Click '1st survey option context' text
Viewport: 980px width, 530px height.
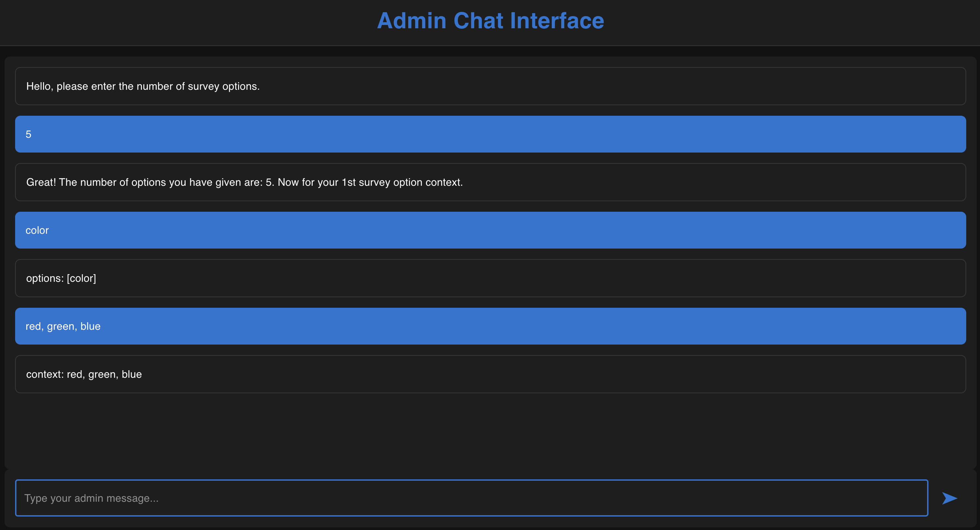[x=402, y=182]
